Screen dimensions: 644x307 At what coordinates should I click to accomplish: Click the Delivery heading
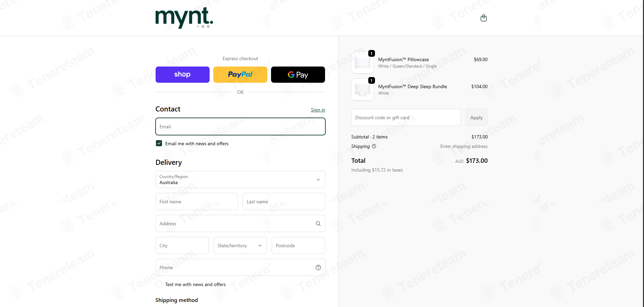169,162
